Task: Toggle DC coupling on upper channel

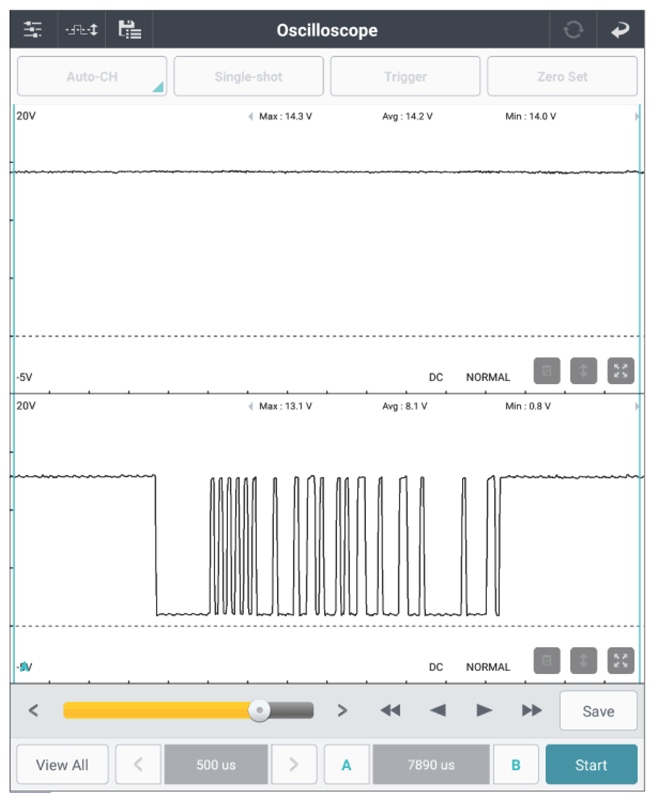Action: click(436, 377)
